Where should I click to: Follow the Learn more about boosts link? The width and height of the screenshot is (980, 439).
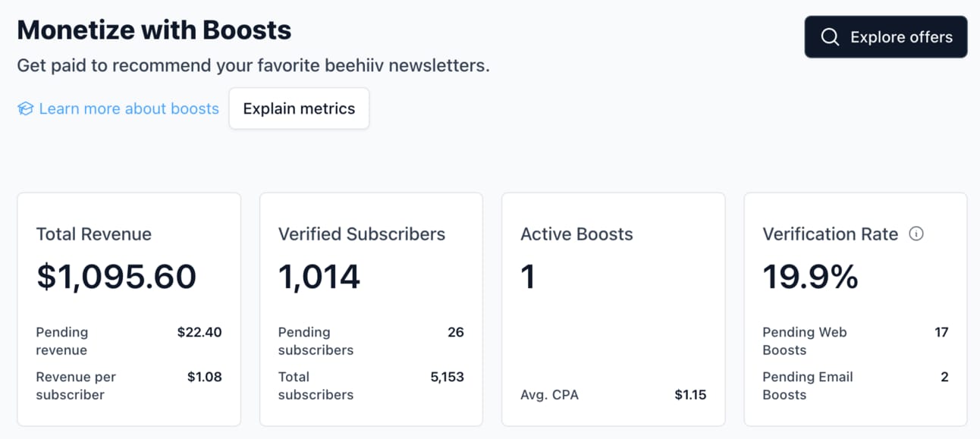point(128,108)
